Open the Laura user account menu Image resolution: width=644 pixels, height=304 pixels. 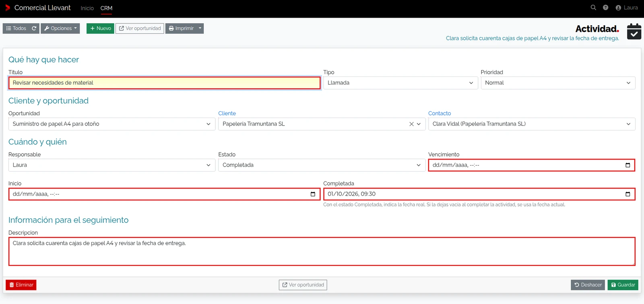pyautogui.click(x=627, y=8)
